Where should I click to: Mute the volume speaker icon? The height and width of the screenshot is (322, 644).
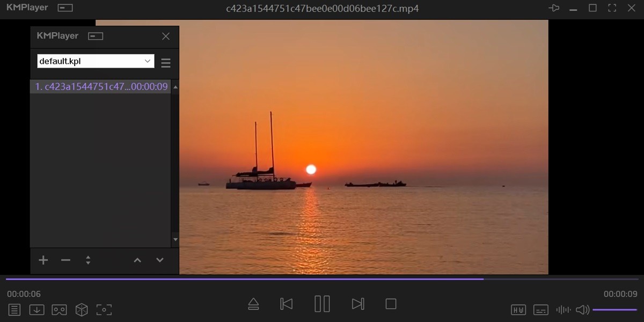coord(583,310)
